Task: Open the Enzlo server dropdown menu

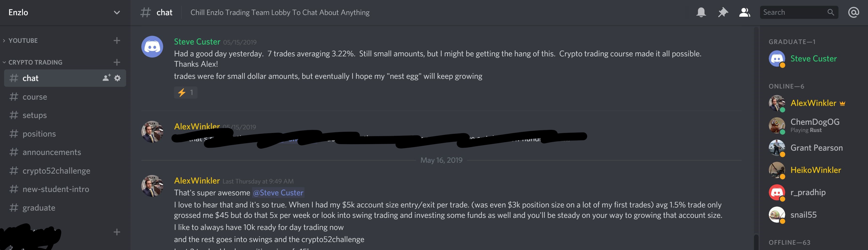Action: (117, 12)
